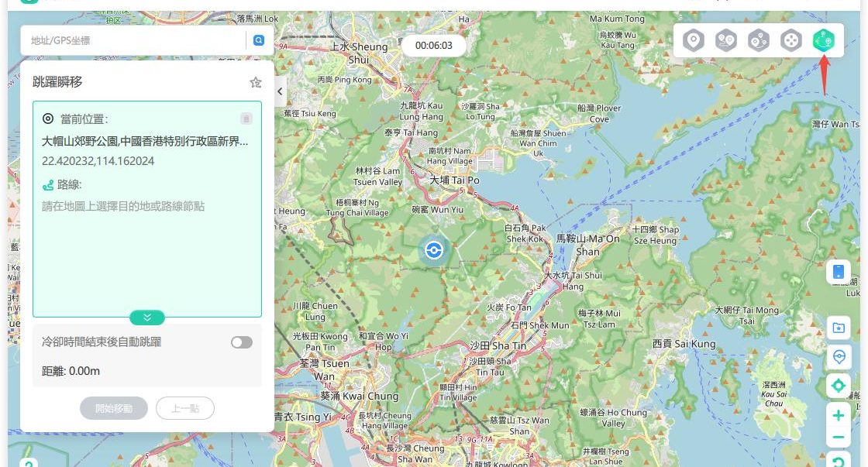Viewport: 868px width, 467px height.
Task: Select the green jump teleport mode icon
Action: pyautogui.click(x=823, y=40)
